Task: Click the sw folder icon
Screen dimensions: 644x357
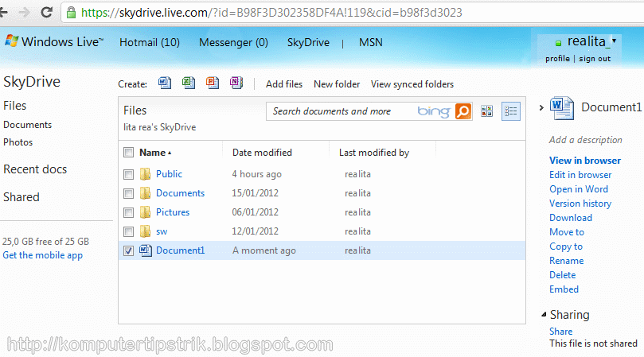Action: [x=145, y=231]
